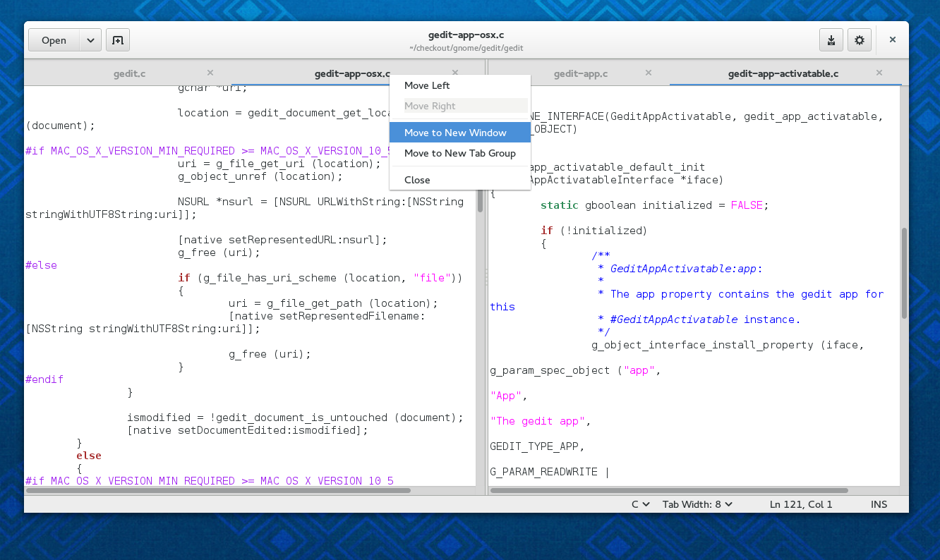Open the recent files dropdown arrow
The width and height of the screenshot is (940, 560).
[x=90, y=40]
